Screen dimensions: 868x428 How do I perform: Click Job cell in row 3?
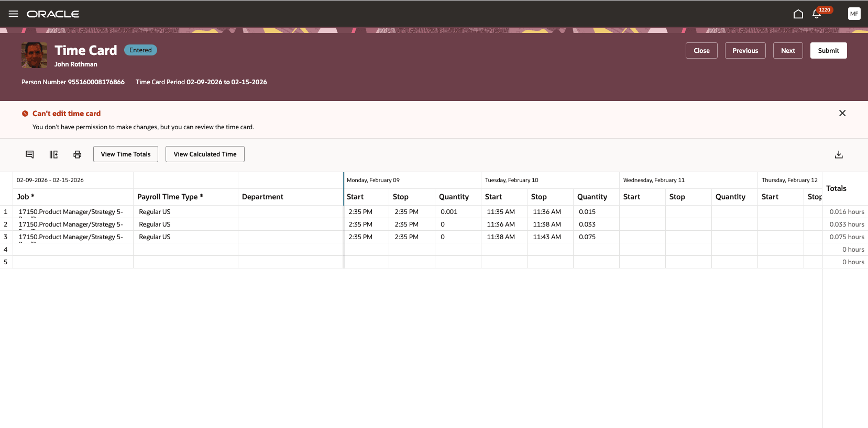coord(73,237)
